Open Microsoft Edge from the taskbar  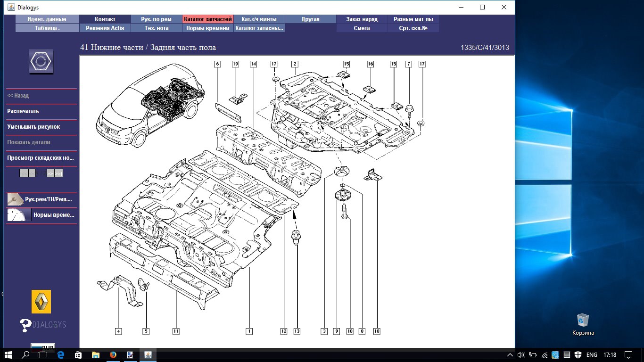61,355
